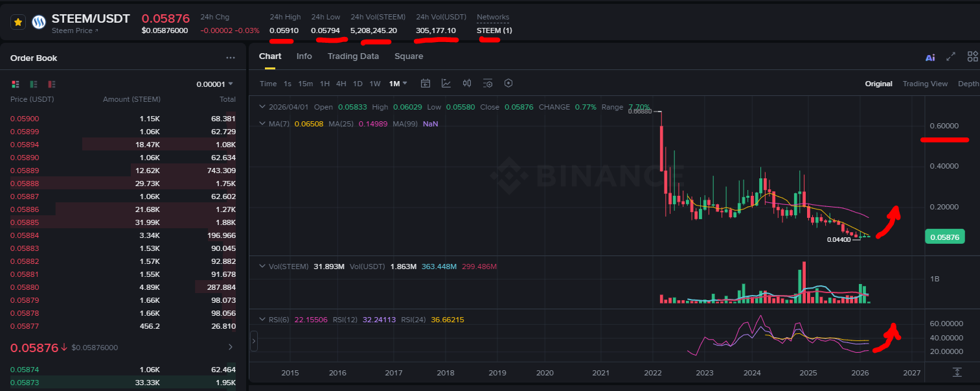Image resolution: width=980 pixels, height=391 pixels.
Task: Select the 1D chart interval
Action: (x=358, y=84)
